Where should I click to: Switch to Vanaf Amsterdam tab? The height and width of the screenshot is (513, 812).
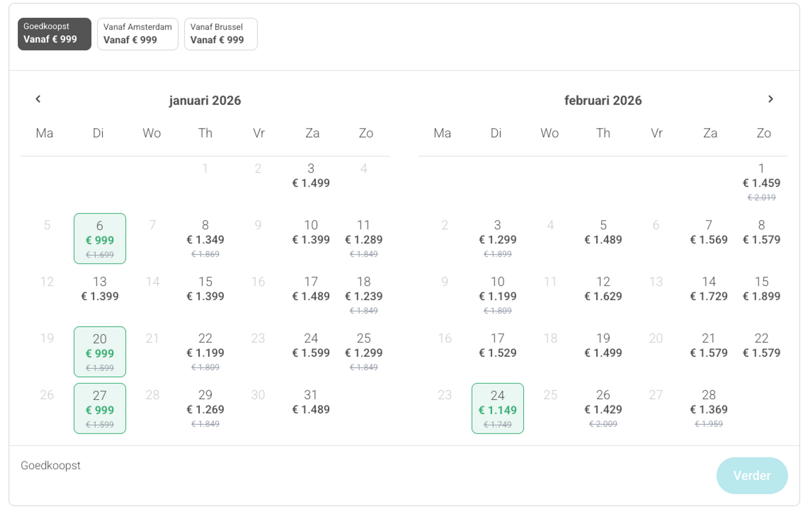[138, 34]
